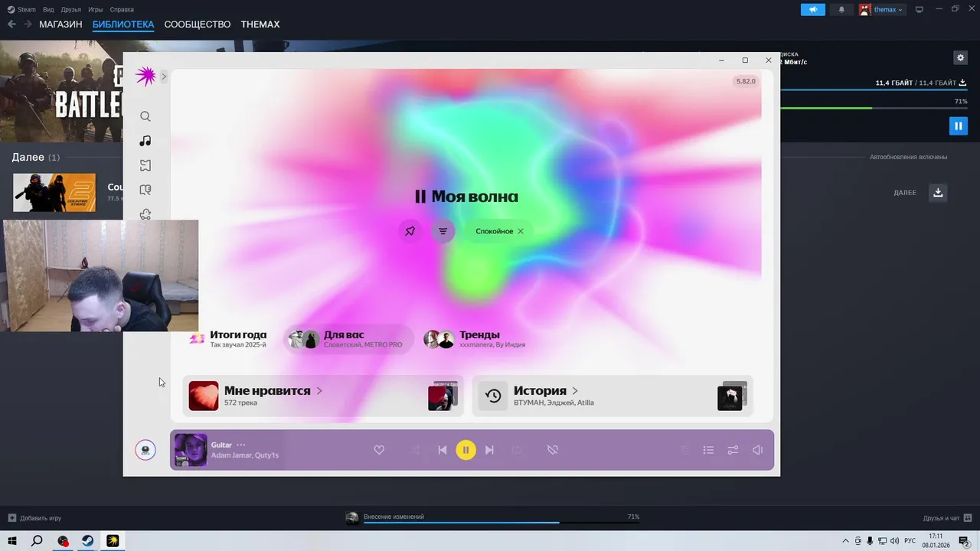Click queued game download arrow icon
This screenshot has height=551, width=980.
click(x=938, y=192)
